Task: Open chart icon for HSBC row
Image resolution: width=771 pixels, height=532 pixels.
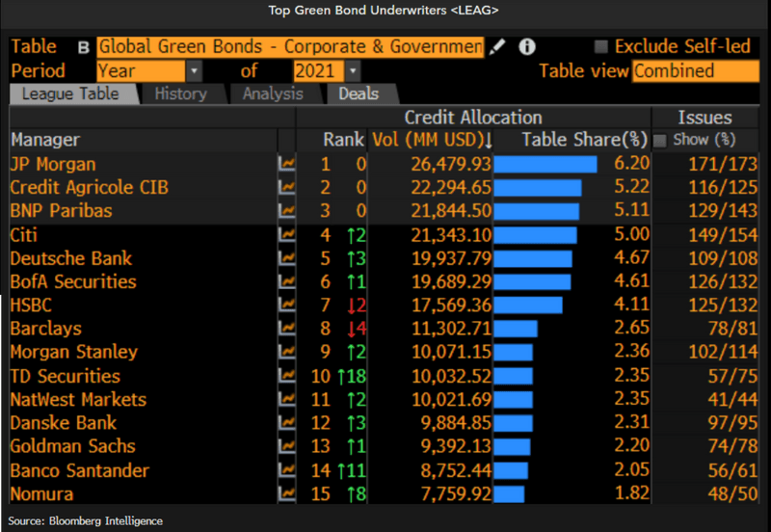Action: click(x=286, y=305)
